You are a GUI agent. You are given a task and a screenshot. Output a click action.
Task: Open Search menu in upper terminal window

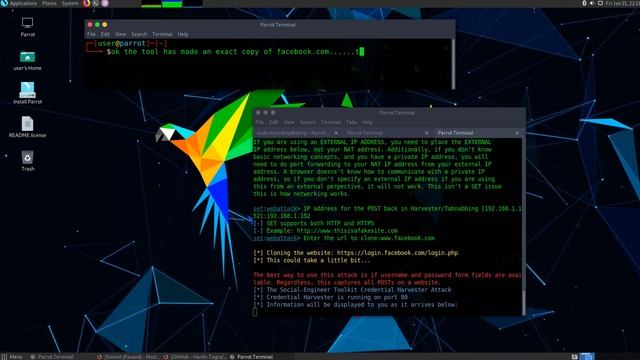coord(139,34)
